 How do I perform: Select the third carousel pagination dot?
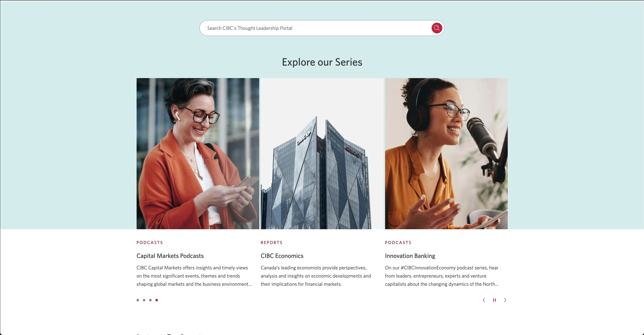pos(150,300)
